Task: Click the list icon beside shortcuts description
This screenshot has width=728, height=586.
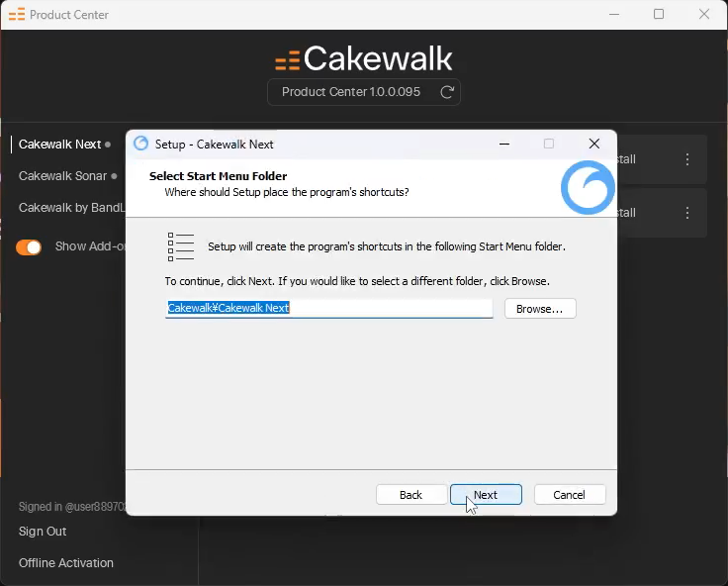Action: [181, 246]
